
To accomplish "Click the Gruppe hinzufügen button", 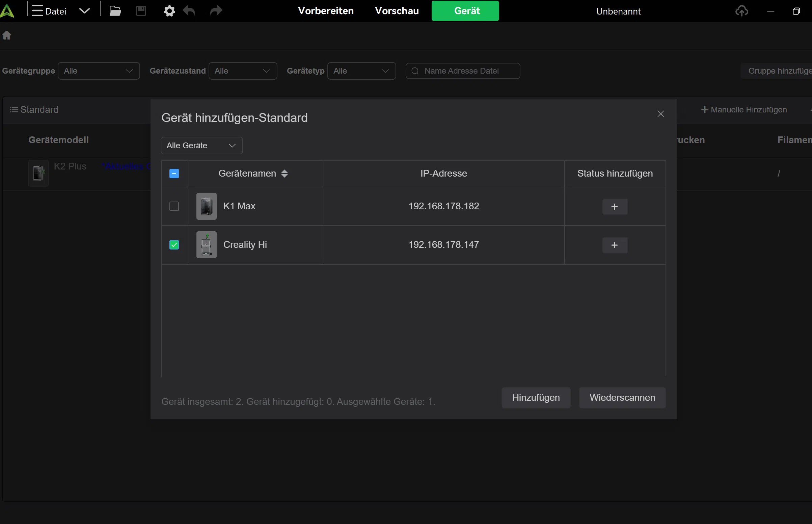I will coord(776,71).
